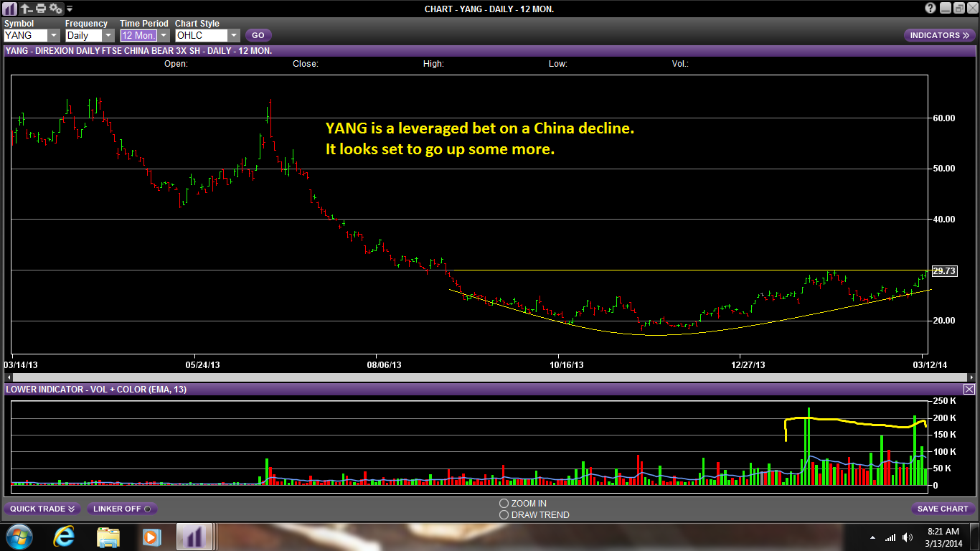Minimize the chart window

tap(946, 9)
